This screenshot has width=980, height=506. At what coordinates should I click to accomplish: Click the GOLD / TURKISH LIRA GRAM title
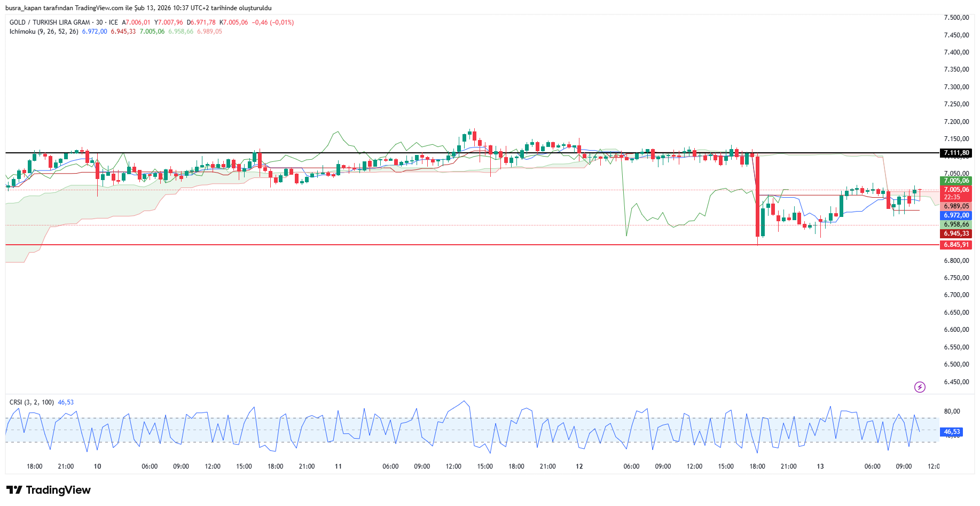point(50,22)
